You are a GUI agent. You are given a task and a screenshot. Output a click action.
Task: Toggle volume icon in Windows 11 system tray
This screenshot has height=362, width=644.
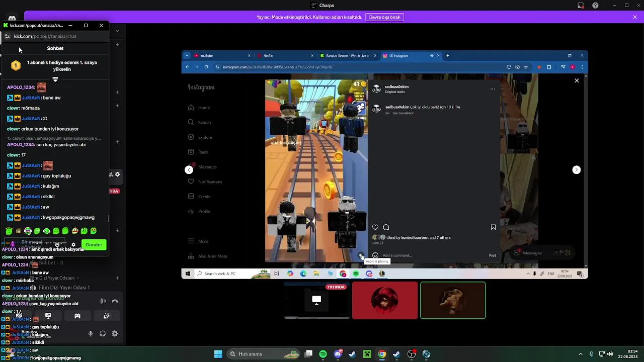(610, 354)
